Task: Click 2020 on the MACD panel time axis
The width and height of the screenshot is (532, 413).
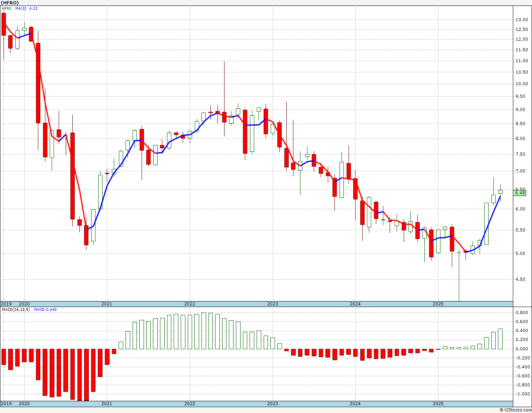Action: pyautogui.click(x=24, y=404)
